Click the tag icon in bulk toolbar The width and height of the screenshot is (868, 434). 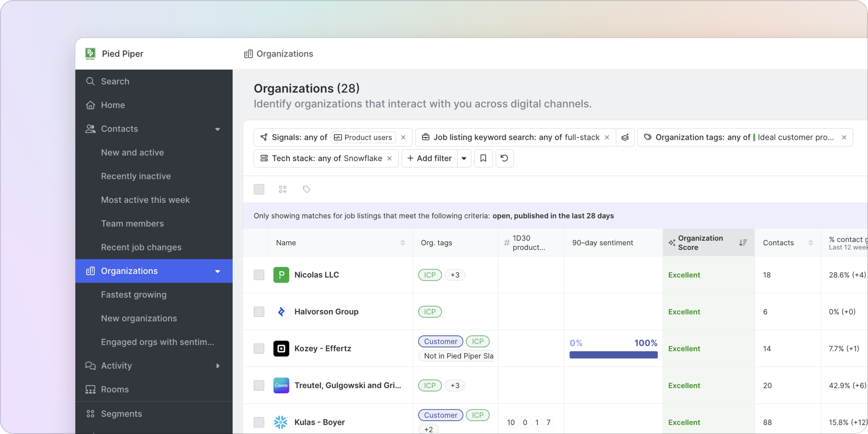(x=306, y=189)
